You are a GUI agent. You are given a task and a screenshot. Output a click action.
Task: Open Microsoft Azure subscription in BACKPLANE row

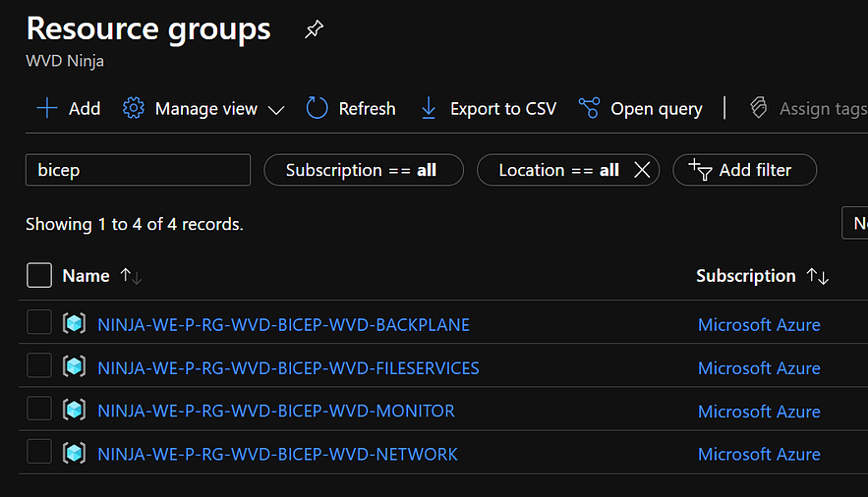[759, 324]
